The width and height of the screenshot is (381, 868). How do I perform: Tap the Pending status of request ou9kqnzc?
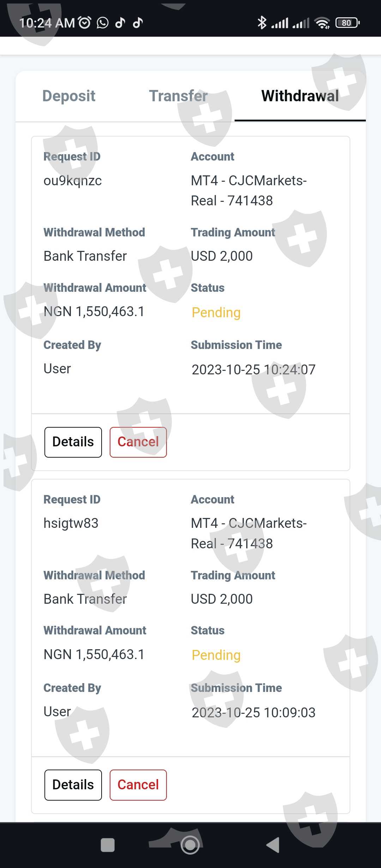216,313
